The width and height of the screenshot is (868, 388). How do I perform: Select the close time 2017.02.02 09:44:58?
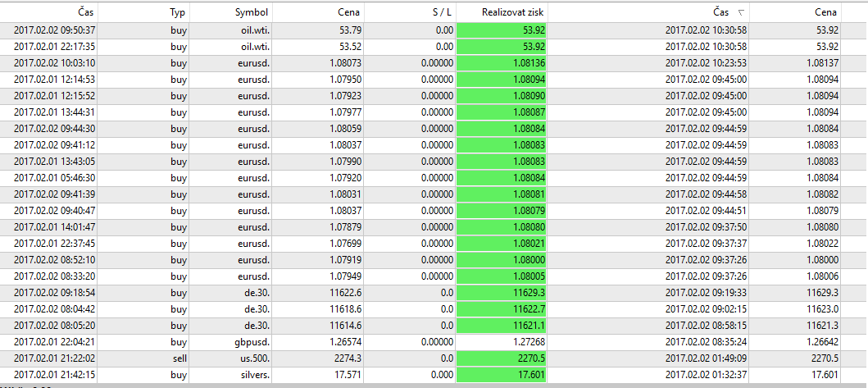tap(707, 194)
